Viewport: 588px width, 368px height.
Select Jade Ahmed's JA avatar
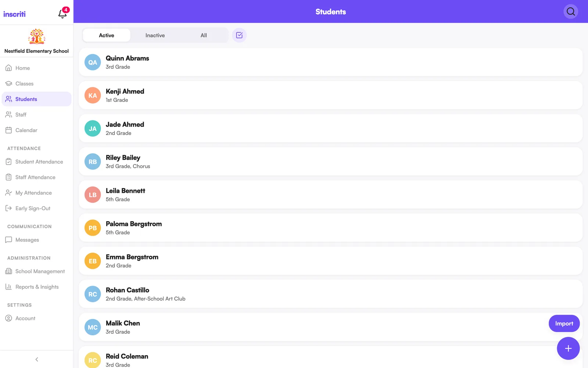93,128
